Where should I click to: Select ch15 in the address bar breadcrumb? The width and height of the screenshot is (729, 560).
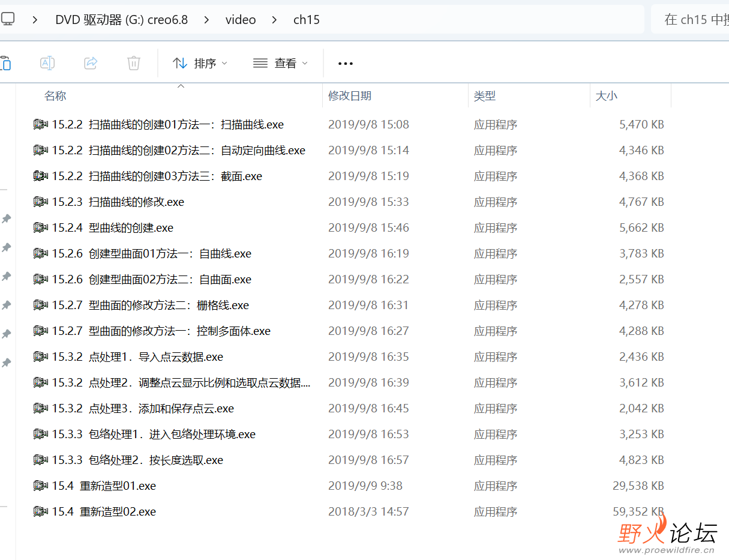(306, 19)
